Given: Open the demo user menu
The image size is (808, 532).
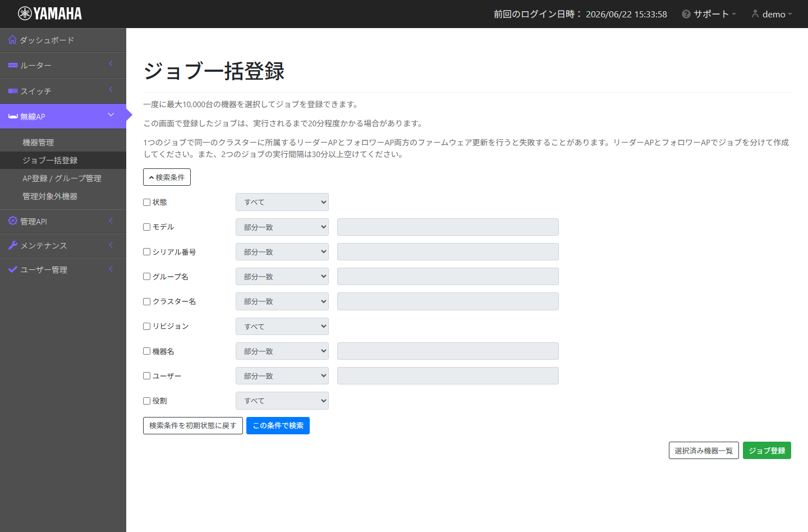Looking at the screenshot, I should click(x=772, y=14).
